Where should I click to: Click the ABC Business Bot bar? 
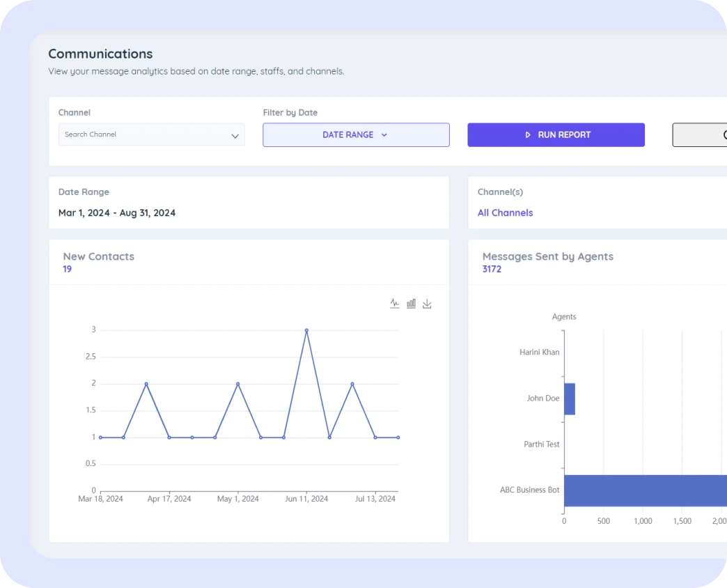(x=644, y=490)
